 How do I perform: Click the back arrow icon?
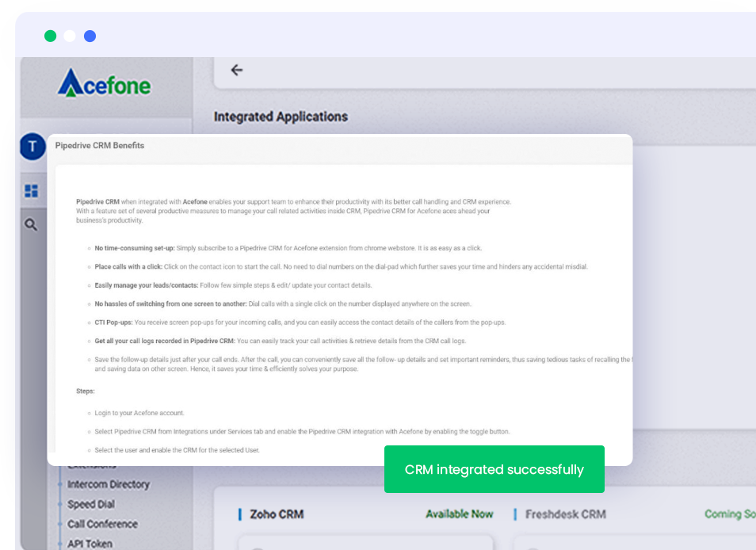(x=237, y=71)
